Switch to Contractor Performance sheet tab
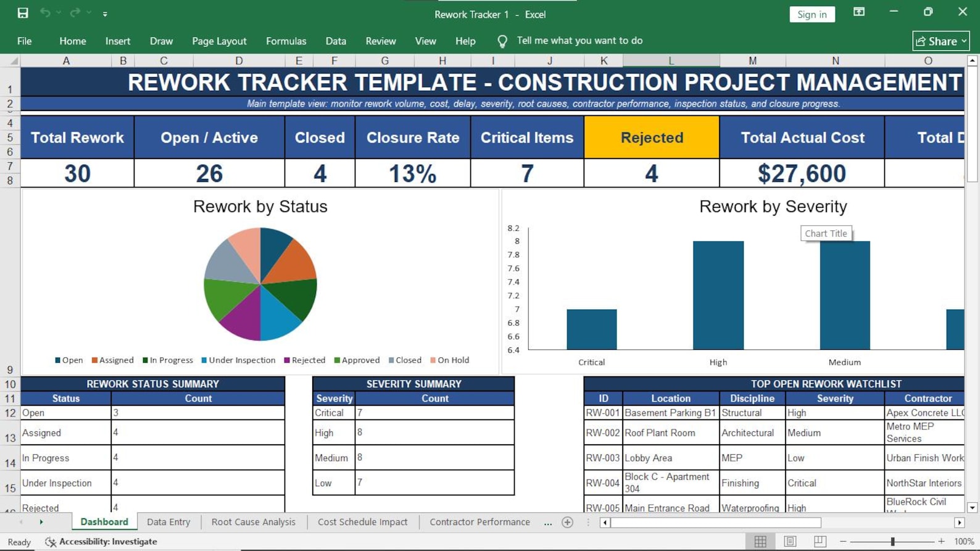The height and width of the screenshot is (551, 980). pos(480,522)
